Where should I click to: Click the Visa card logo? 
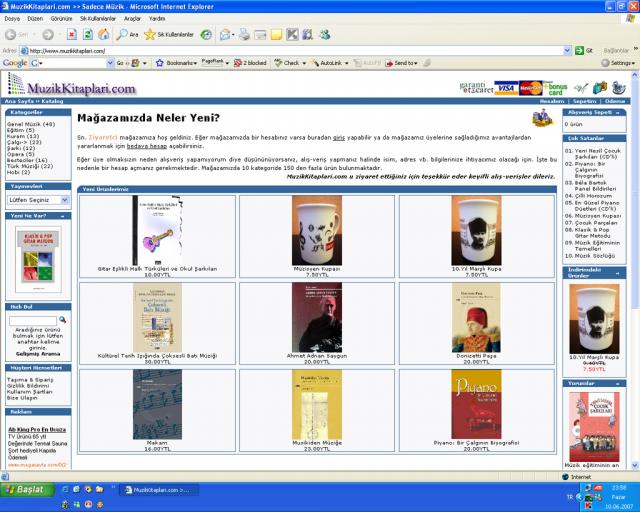coord(506,88)
